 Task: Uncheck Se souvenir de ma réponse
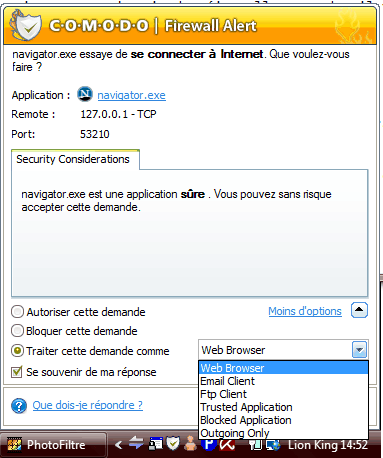(x=16, y=372)
